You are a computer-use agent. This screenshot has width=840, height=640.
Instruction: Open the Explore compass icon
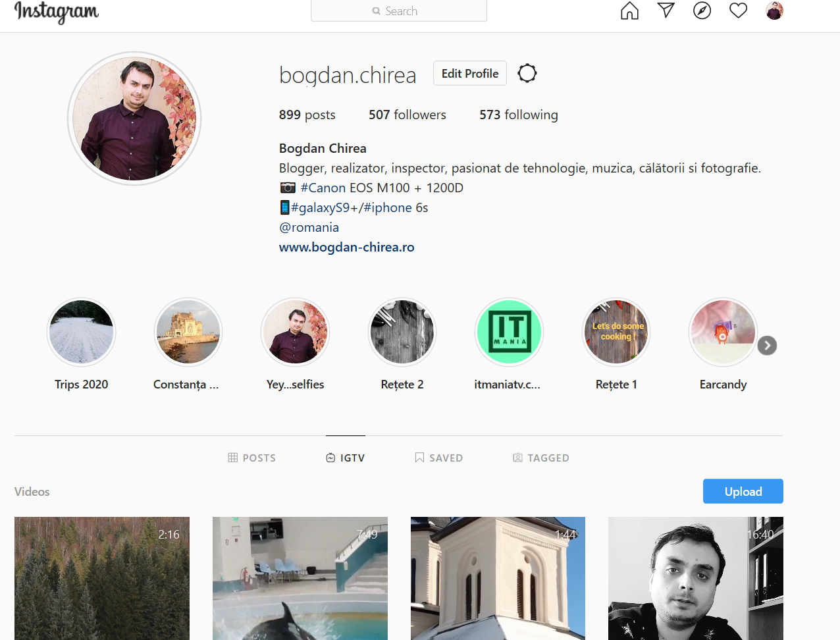tap(702, 11)
